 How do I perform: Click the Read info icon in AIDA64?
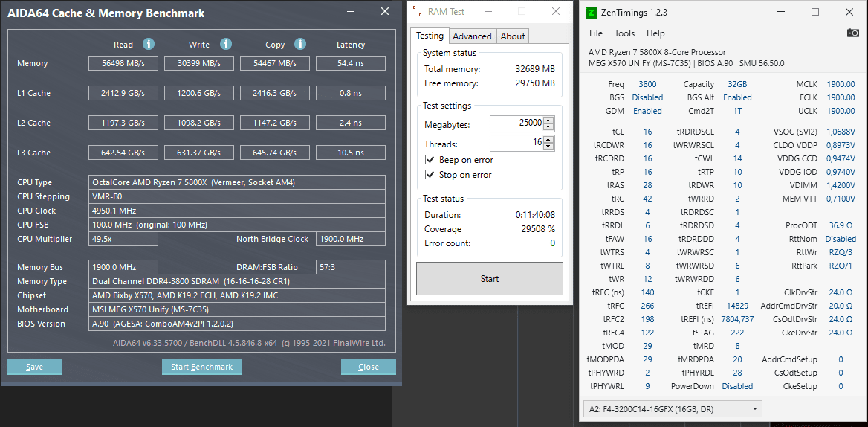click(x=149, y=45)
